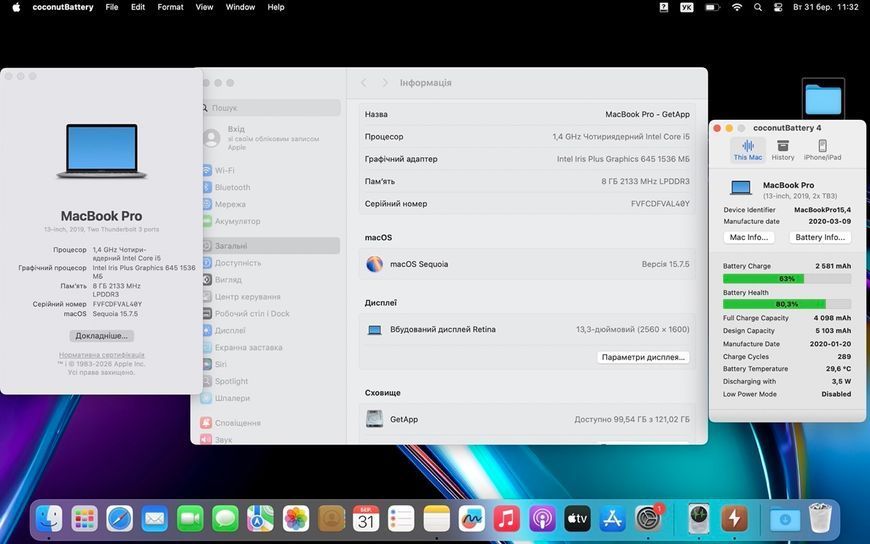Go forward using the settings forward chevron
This screenshot has height=544, width=870.
385,83
